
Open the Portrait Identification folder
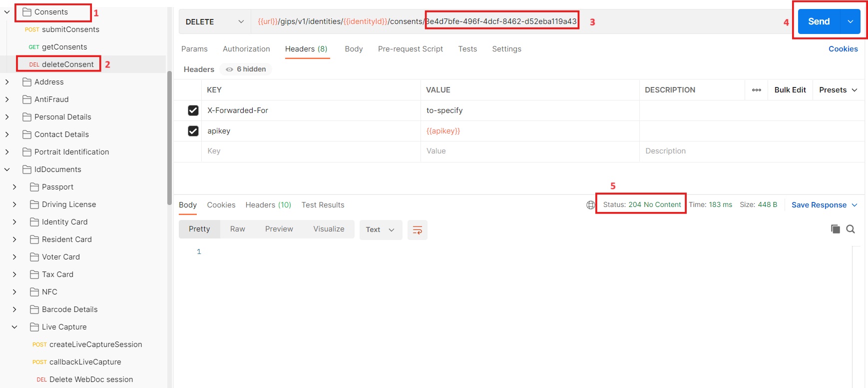[71, 152]
